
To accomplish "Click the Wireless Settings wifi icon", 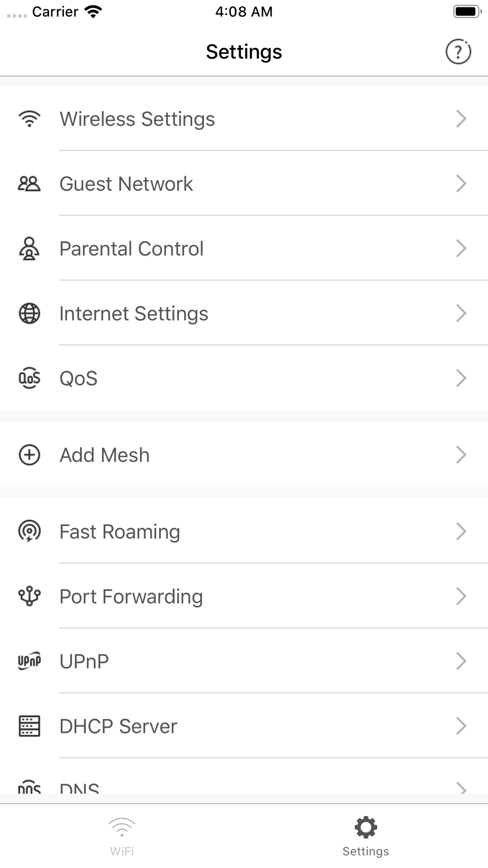I will [x=29, y=119].
